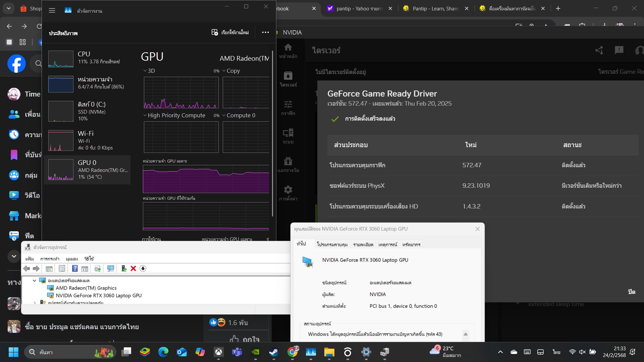Select NVIDIA GeForce RTX 3060 Laptop GPU tree item
Screen dimensions: 644x362
[x=99, y=296]
